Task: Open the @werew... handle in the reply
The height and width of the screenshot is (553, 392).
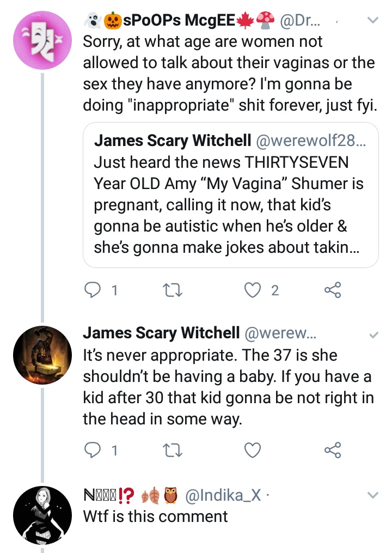Action: coord(280,333)
